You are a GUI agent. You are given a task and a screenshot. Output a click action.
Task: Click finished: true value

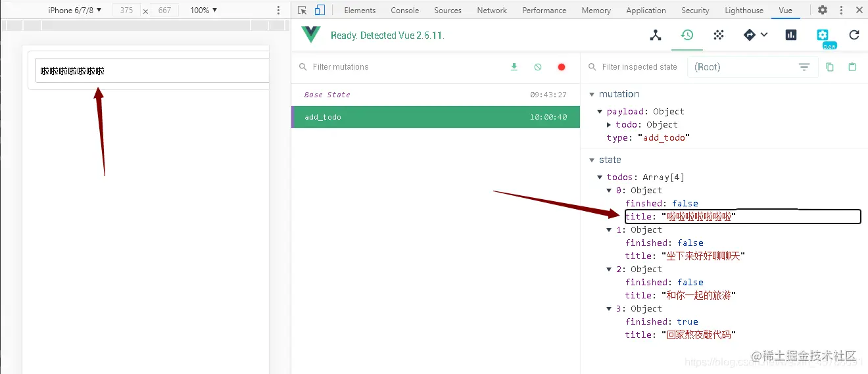(688, 322)
